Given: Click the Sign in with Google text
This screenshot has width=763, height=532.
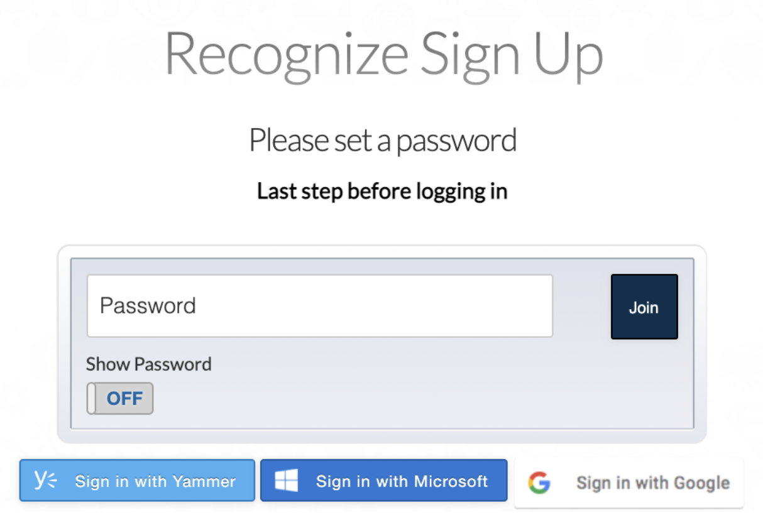Looking at the screenshot, I should (653, 483).
